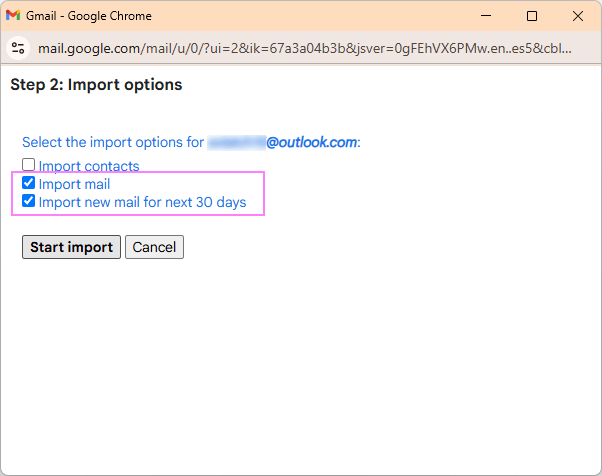Minimize the Gmail Chrome window

tap(486, 16)
